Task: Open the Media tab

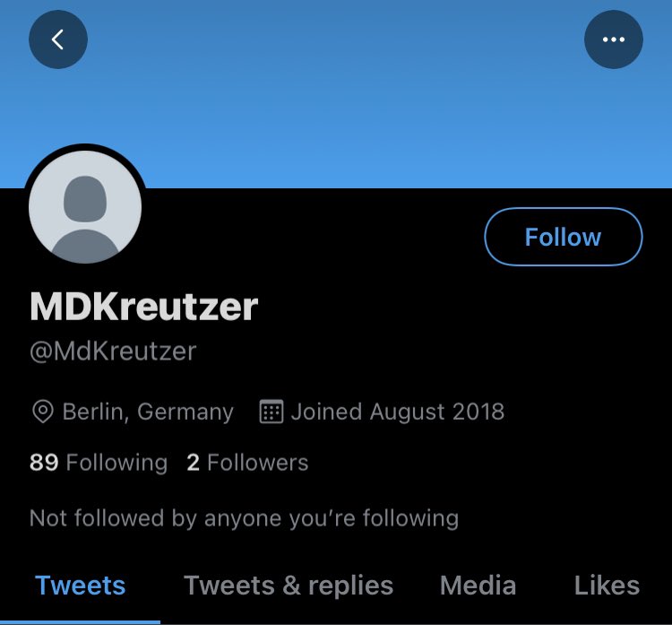Action: [478, 586]
